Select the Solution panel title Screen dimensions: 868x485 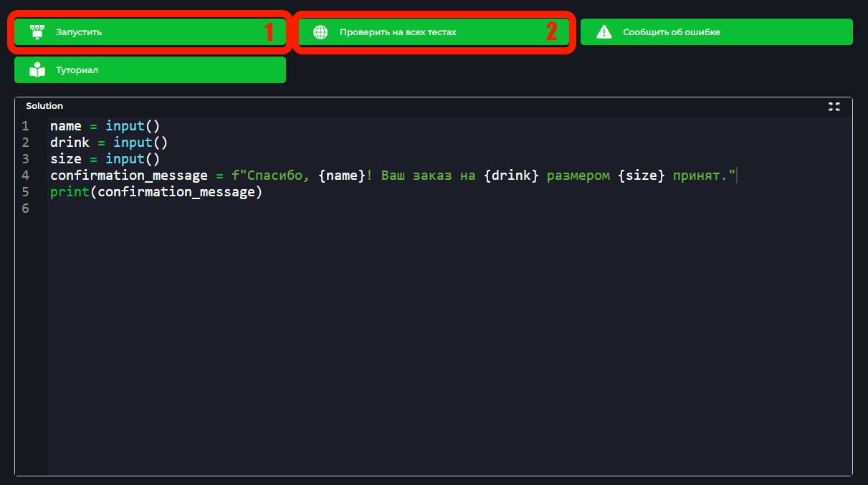(44, 106)
